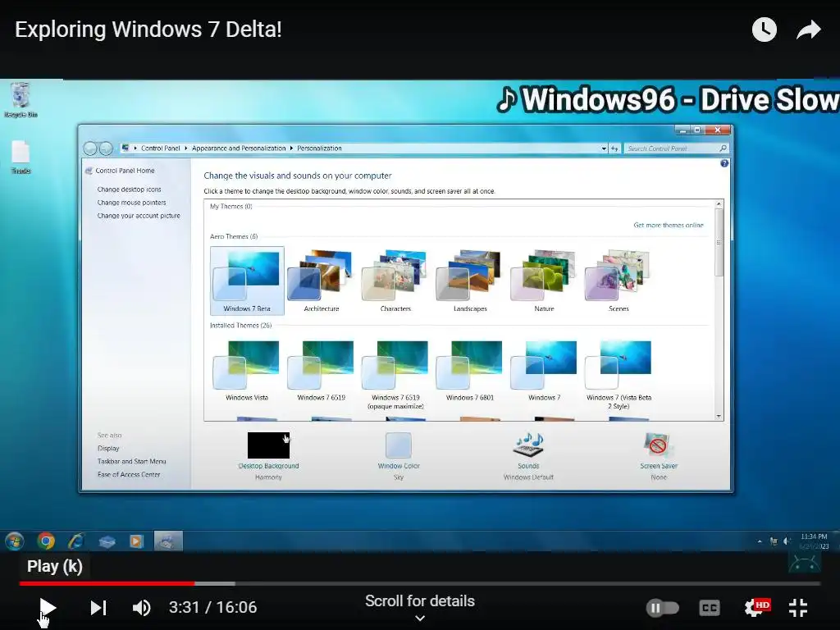Click the address bar refresh button

(x=614, y=148)
